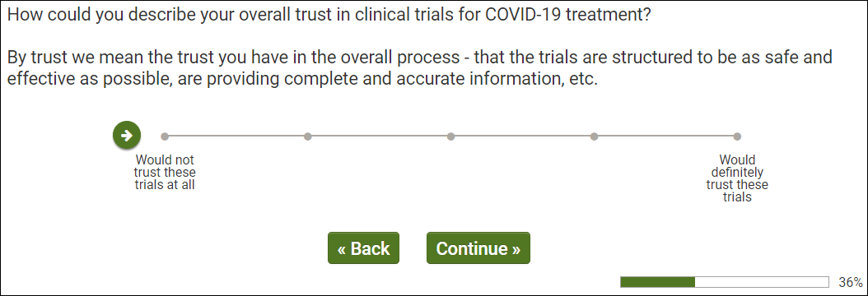Image resolution: width=868 pixels, height=296 pixels.
Task: Click the filled green part of progress bar
Action: coord(658,282)
